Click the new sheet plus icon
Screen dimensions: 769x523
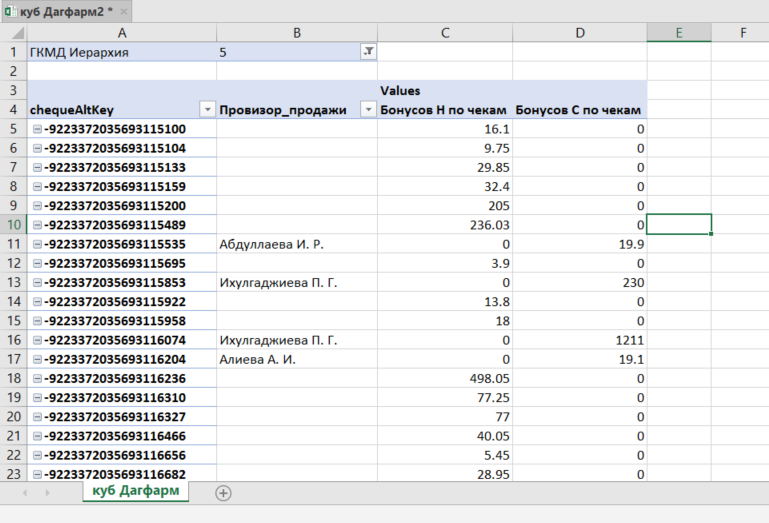tap(223, 492)
